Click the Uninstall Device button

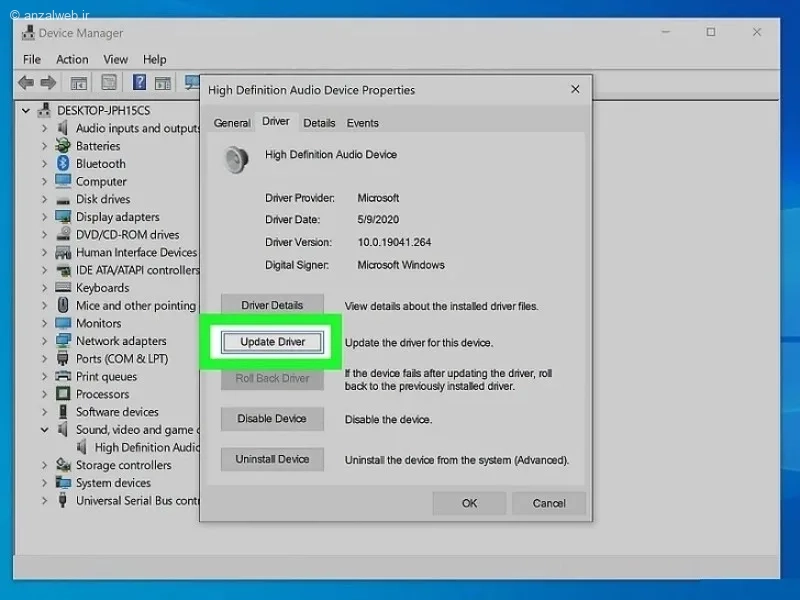(x=272, y=459)
